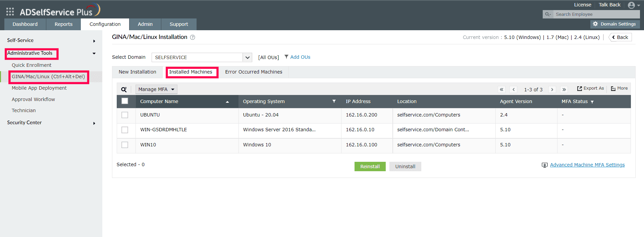Open Manage MFA dropdown

[156, 89]
